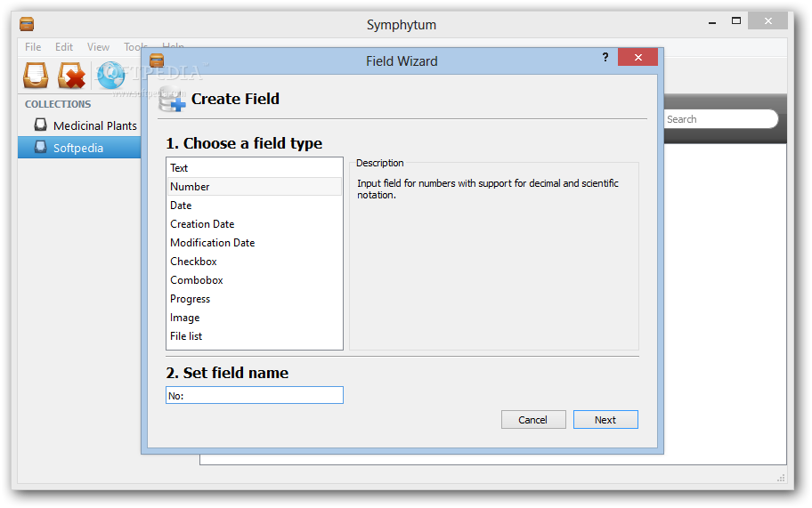Select the Creation Date field type

(255, 224)
